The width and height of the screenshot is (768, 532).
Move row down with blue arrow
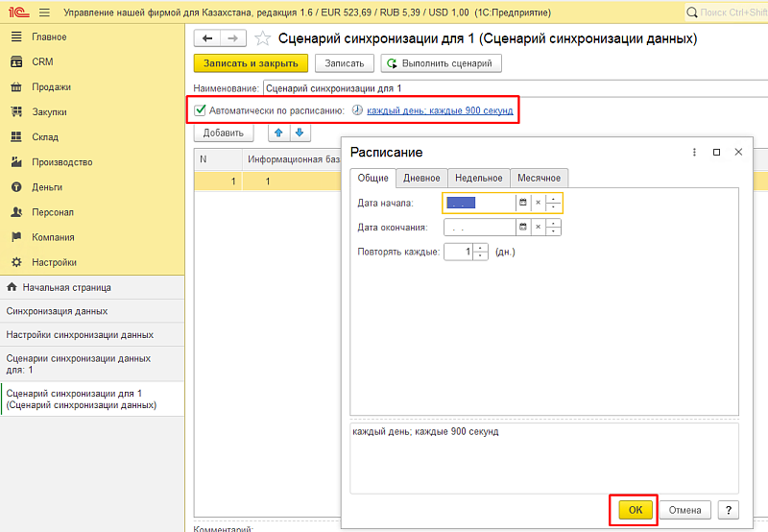pyautogui.click(x=298, y=133)
